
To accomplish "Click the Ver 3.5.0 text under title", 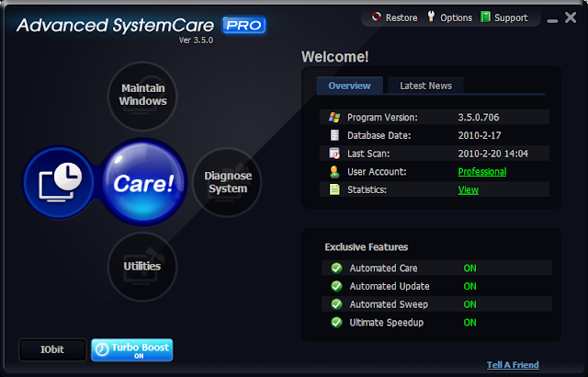I will coord(196,40).
